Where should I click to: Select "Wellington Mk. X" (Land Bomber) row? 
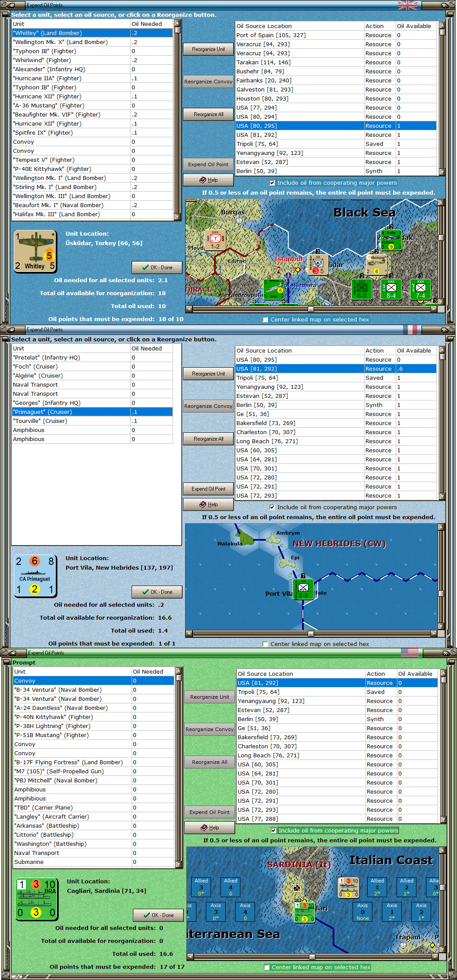point(92,42)
